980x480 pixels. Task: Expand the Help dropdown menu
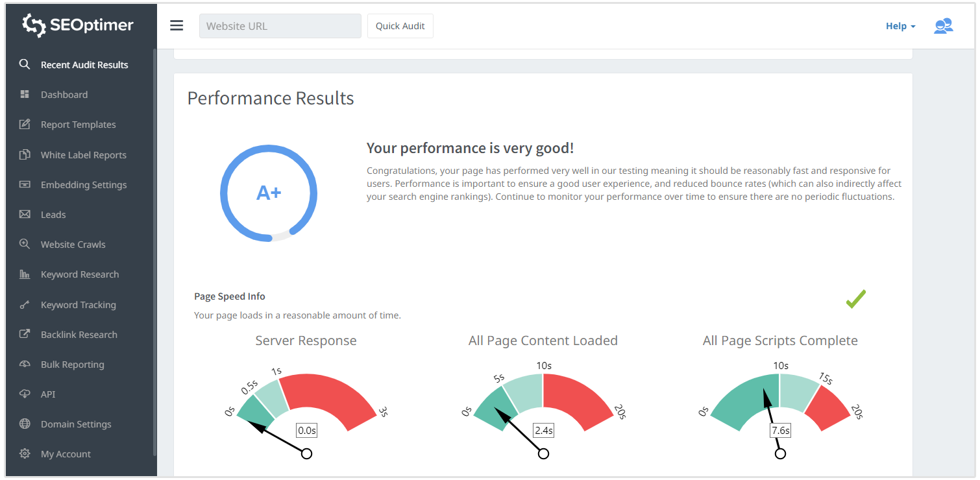[900, 26]
